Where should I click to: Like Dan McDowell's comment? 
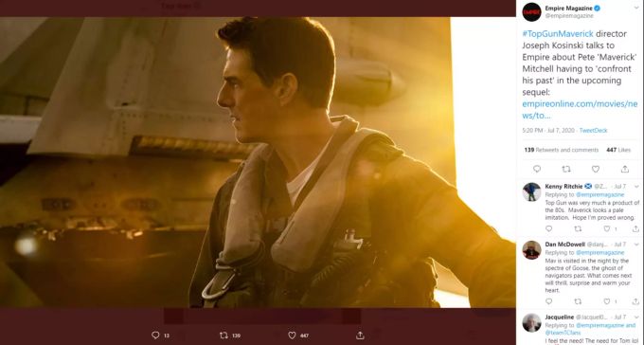pyautogui.click(x=607, y=301)
